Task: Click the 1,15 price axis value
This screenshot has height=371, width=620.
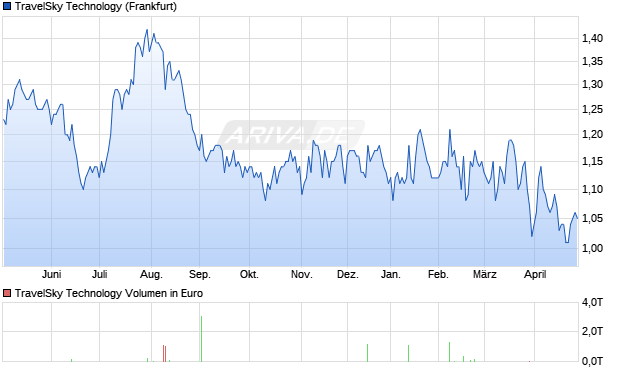Action: point(592,161)
